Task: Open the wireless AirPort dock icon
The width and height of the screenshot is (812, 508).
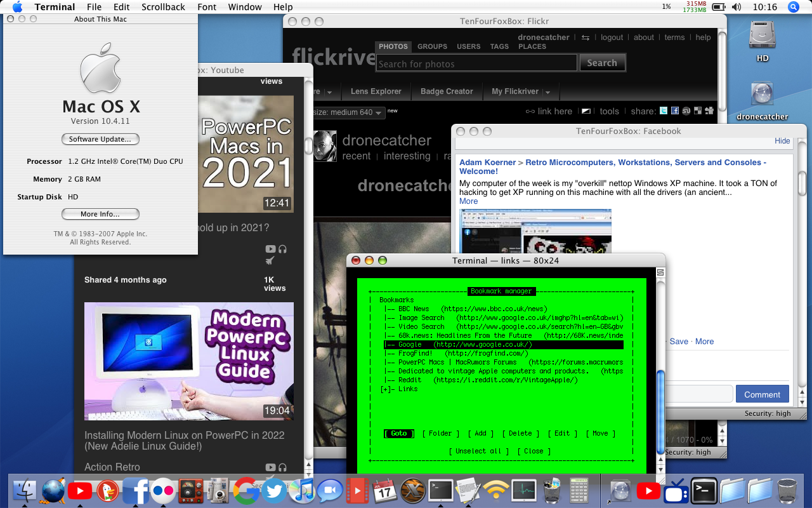Action: (496, 491)
